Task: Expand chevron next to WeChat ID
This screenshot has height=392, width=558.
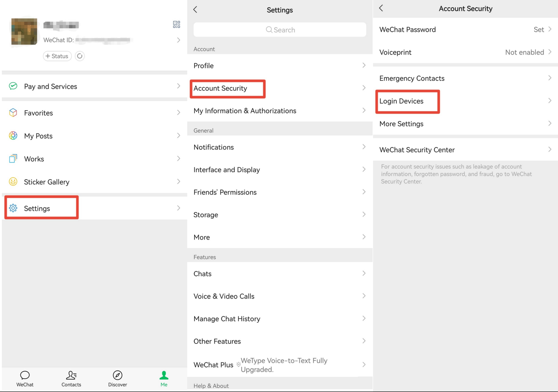Action: pyautogui.click(x=179, y=40)
